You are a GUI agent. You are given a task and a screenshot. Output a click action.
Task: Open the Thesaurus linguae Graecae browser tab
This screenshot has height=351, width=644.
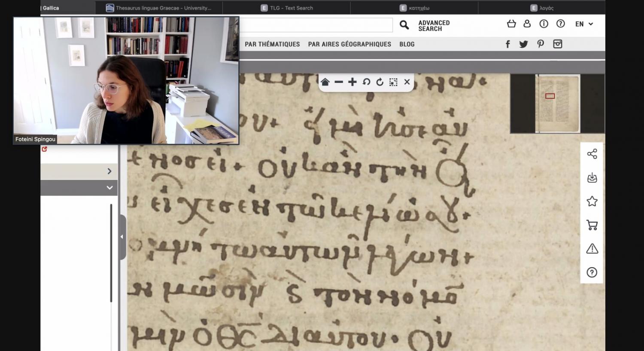click(x=159, y=8)
